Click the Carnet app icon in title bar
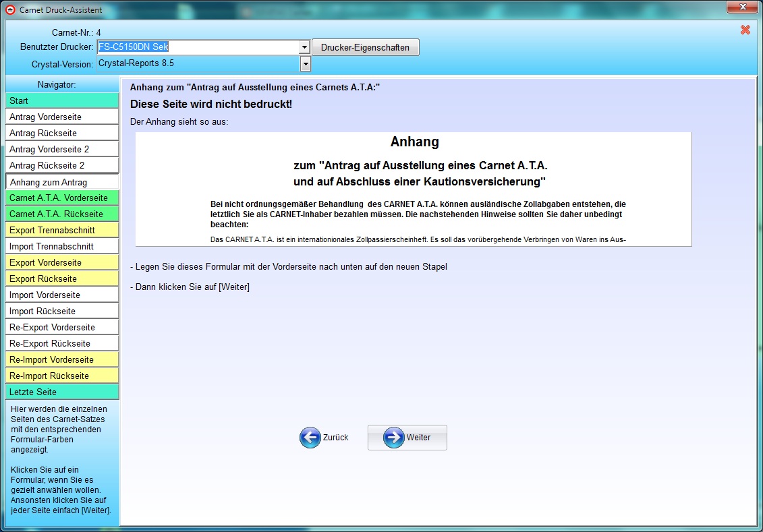 point(10,9)
